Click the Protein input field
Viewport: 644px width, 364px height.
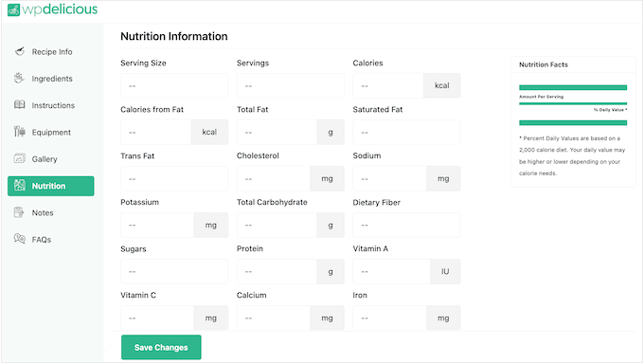coord(277,271)
